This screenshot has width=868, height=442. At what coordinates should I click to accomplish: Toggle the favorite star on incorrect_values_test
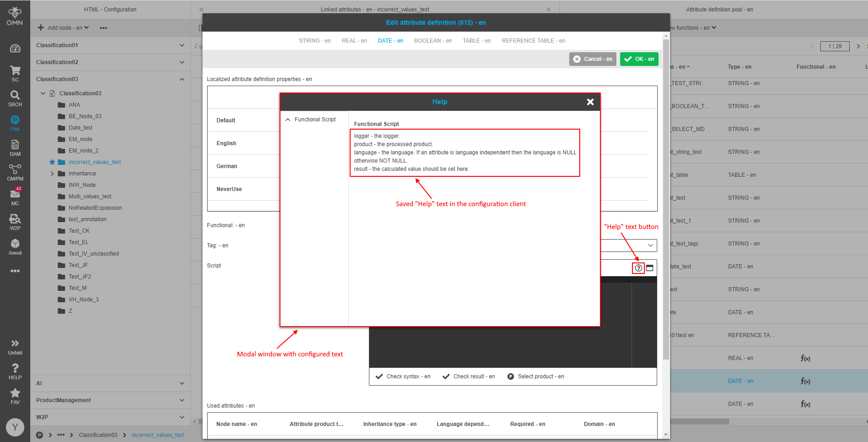click(x=51, y=162)
